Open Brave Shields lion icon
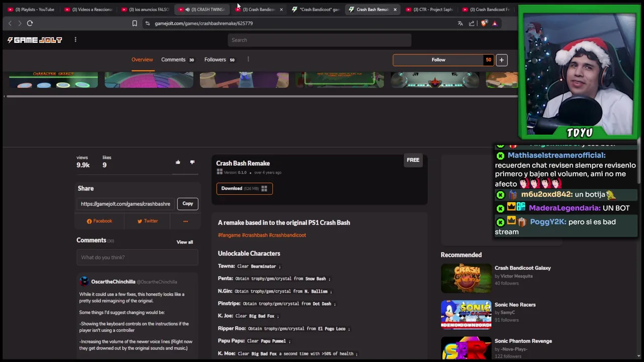 coord(484,23)
